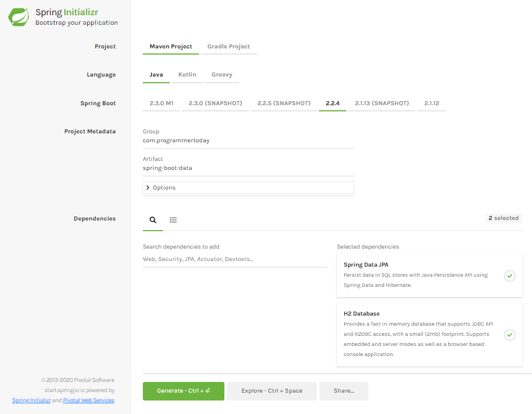The width and height of the screenshot is (532, 414).
Task: Choose Java as the language
Action: tap(156, 75)
